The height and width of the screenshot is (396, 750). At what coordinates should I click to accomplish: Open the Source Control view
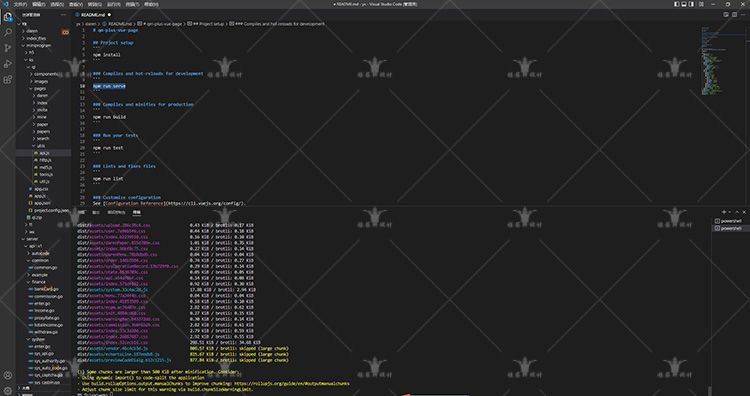(8, 48)
